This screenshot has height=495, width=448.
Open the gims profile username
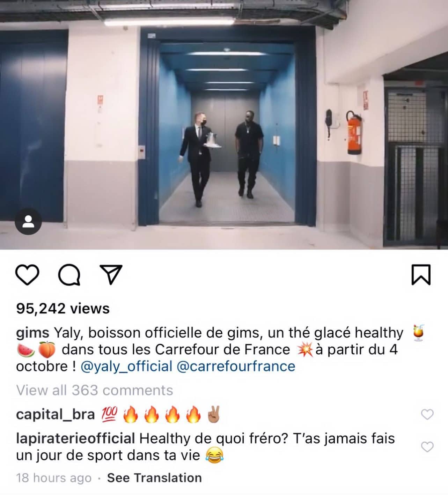point(33,333)
